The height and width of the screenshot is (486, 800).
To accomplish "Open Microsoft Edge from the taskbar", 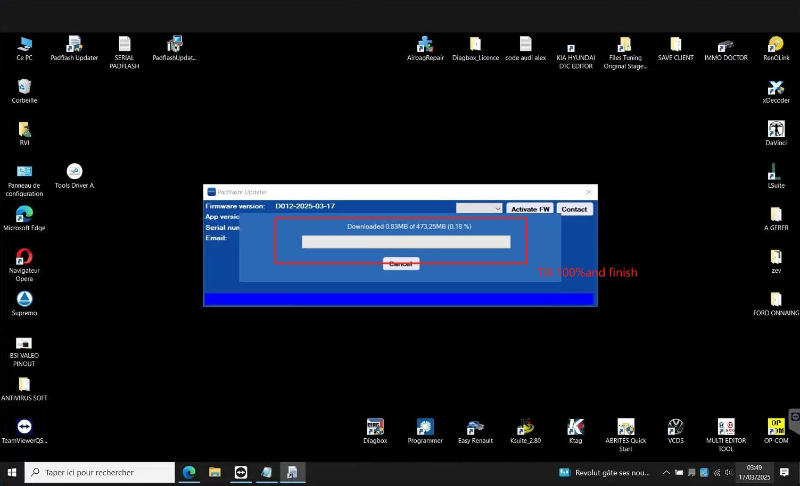I will pyautogui.click(x=188, y=472).
